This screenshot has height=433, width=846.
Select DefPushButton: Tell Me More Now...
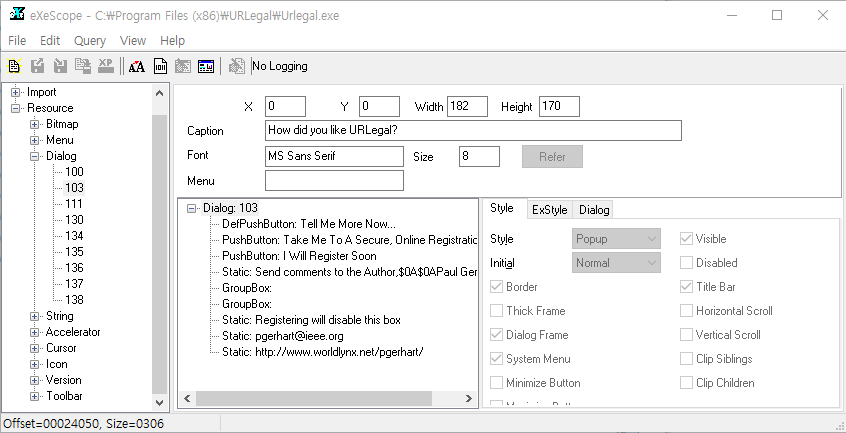tap(309, 224)
